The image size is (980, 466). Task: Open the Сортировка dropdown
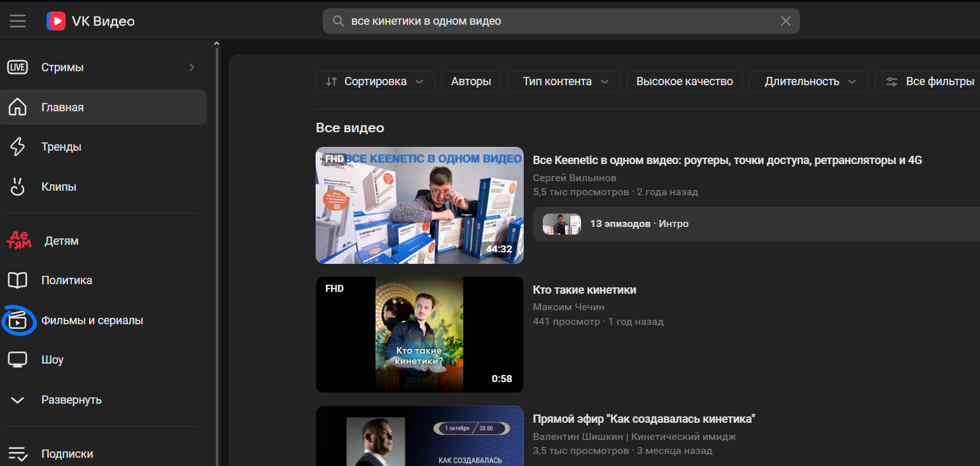tap(375, 81)
